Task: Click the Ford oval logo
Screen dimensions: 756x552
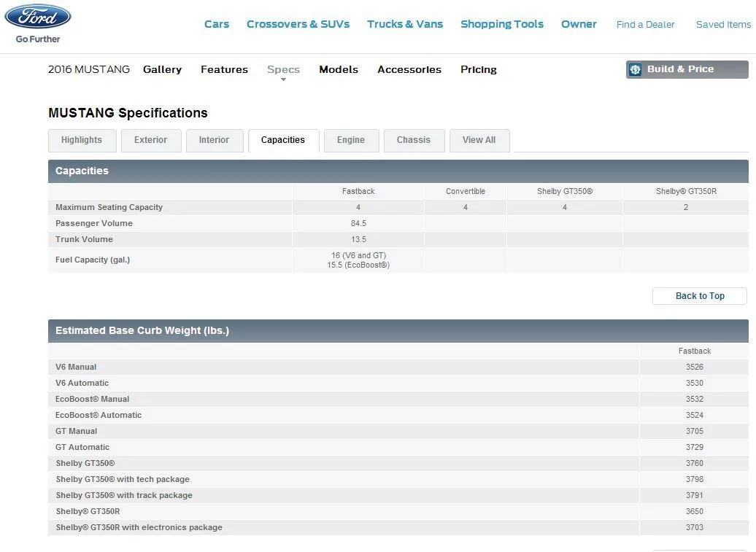Action: (x=38, y=16)
